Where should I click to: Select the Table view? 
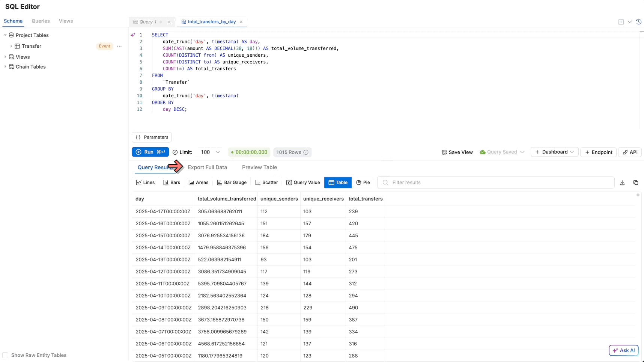tap(338, 183)
